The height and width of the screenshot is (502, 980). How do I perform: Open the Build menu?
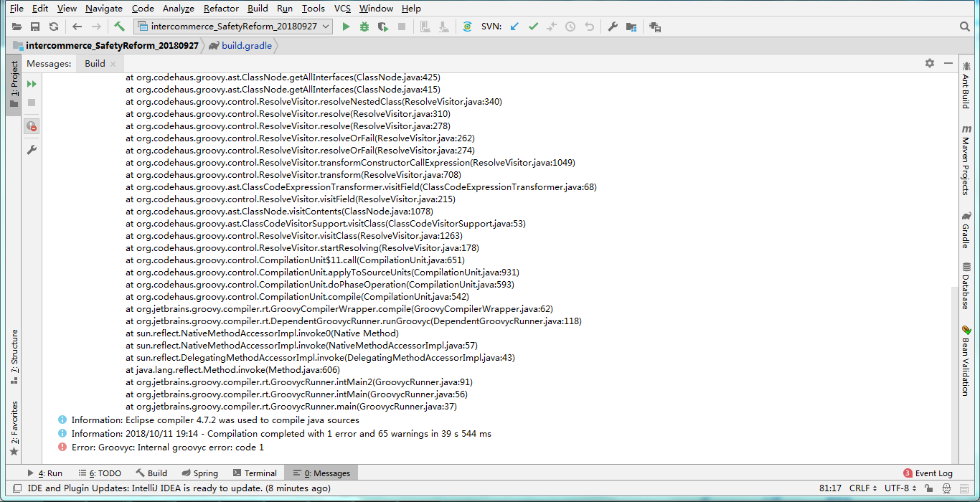[x=258, y=8]
